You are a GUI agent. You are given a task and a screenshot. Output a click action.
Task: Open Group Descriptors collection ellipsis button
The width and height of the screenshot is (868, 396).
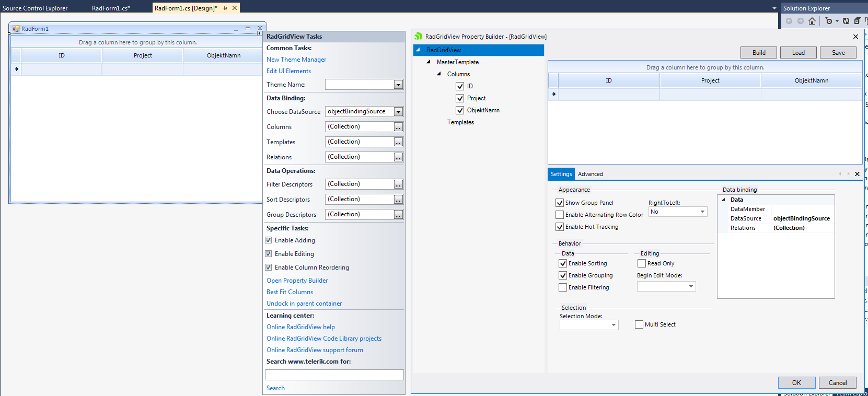point(398,215)
